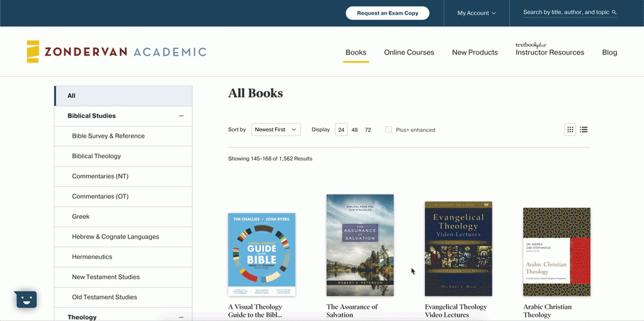
Task: Select Biblical Theology category
Action: (x=123, y=156)
